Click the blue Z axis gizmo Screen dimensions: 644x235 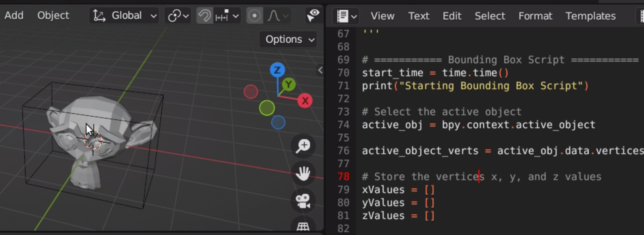point(277,70)
